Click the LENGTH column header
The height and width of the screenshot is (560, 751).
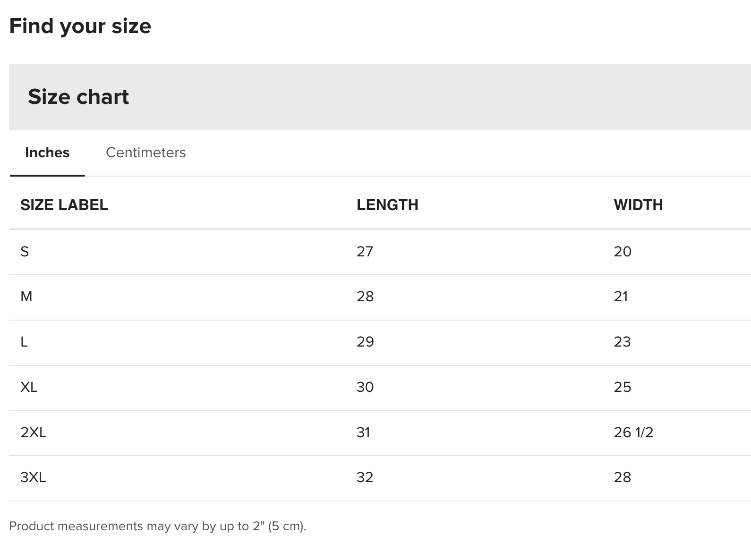[387, 205]
